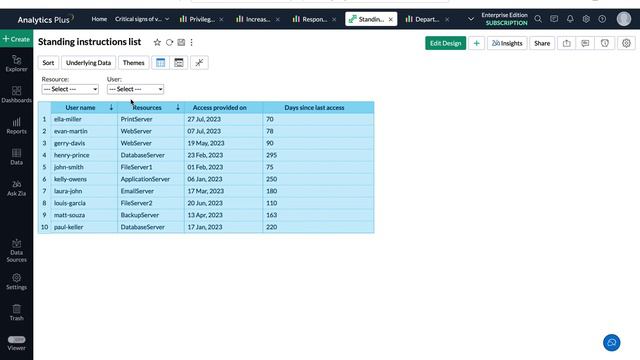The height and width of the screenshot is (360, 640).
Task: Close the Privileg... tab
Action: coord(221,19)
